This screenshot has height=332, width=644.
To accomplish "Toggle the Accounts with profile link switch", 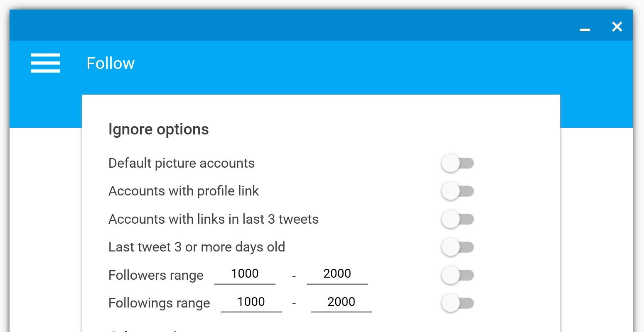I will point(457,191).
